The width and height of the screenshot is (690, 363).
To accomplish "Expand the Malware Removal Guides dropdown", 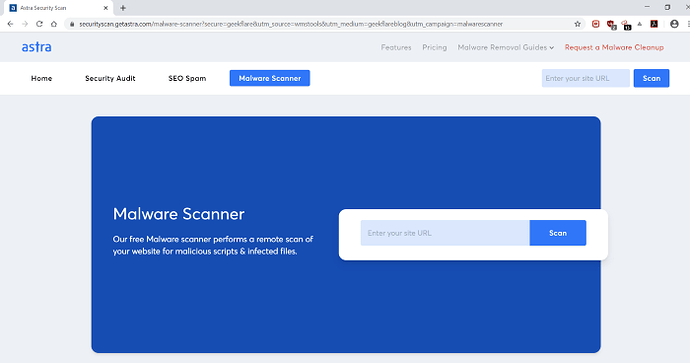I will (x=506, y=47).
